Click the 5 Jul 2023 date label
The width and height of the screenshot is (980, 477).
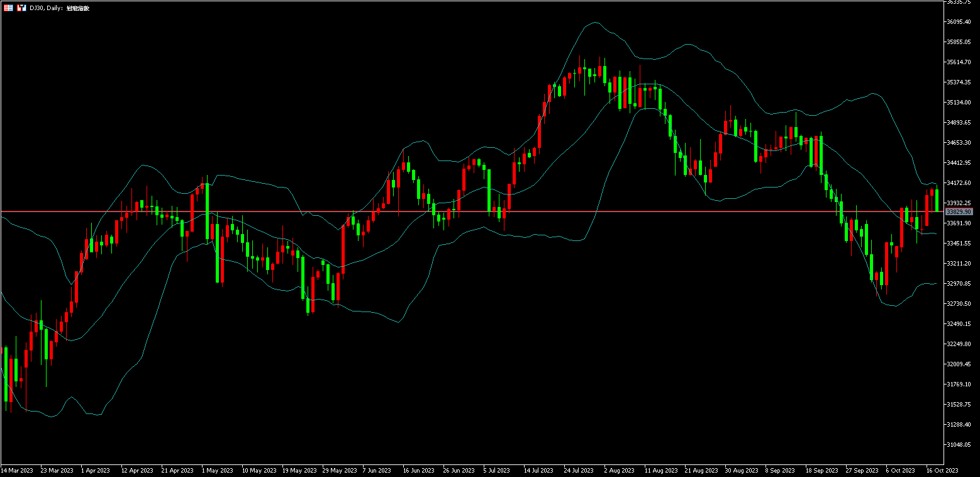coord(498,471)
